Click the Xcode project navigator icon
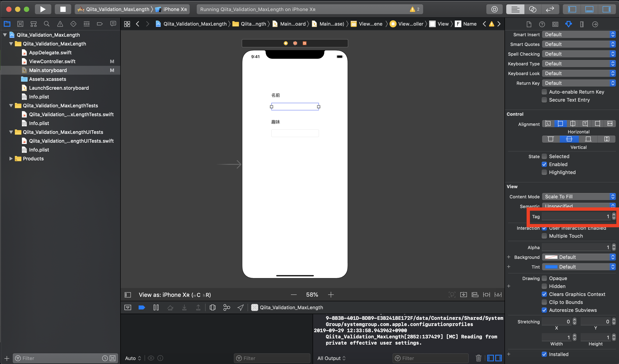 (7, 24)
